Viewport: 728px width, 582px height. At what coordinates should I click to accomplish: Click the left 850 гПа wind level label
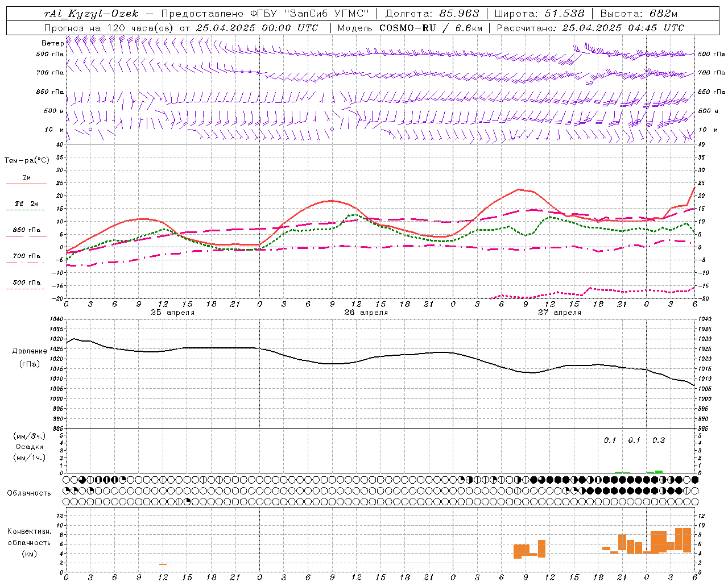pos(50,92)
